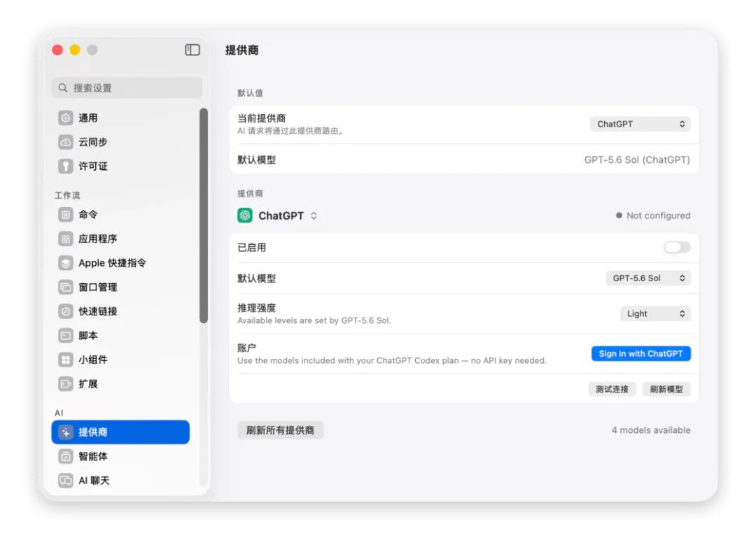Click the 应用程序 grid icon
The height and width of the screenshot is (547, 756).
coord(66,239)
